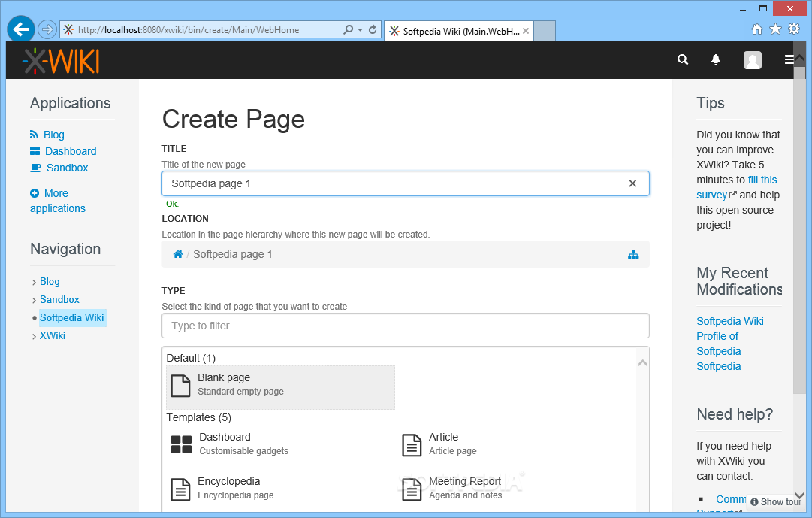Open Profile of Softpedia recent modification

point(719,344)
